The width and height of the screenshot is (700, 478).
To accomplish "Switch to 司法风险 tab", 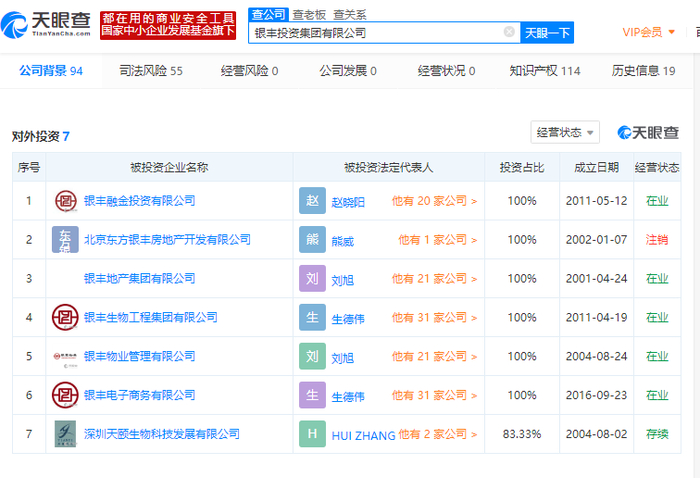I will pyautogui.click(x=150, y=71).
